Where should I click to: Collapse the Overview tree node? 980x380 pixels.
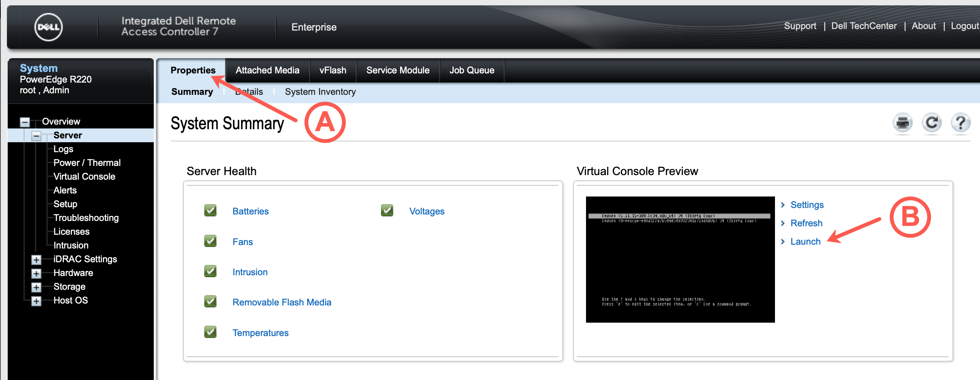(25, 122)
